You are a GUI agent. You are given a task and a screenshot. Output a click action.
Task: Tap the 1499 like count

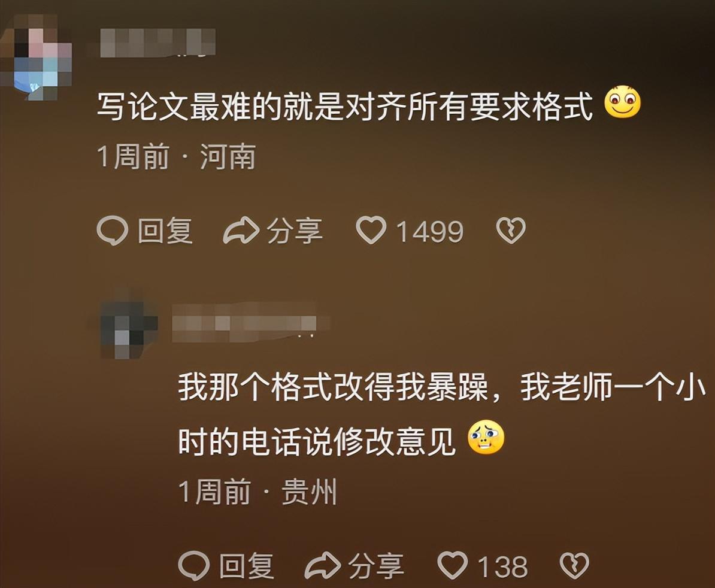429,231
